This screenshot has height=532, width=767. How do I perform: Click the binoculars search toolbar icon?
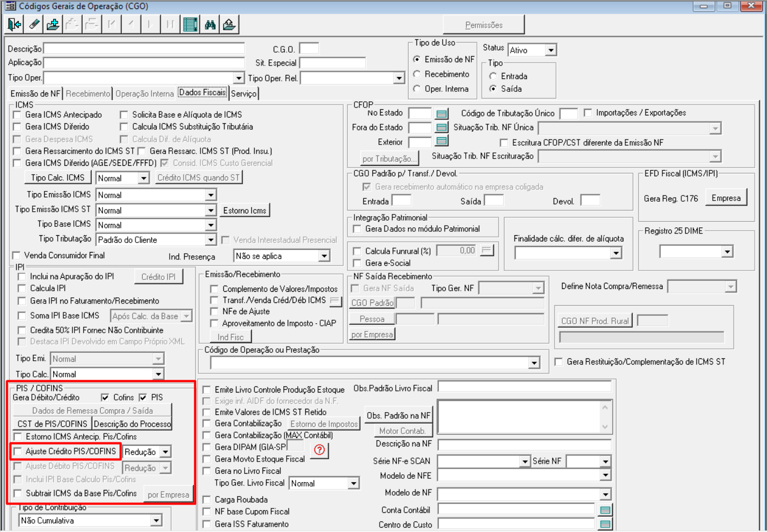210,25
